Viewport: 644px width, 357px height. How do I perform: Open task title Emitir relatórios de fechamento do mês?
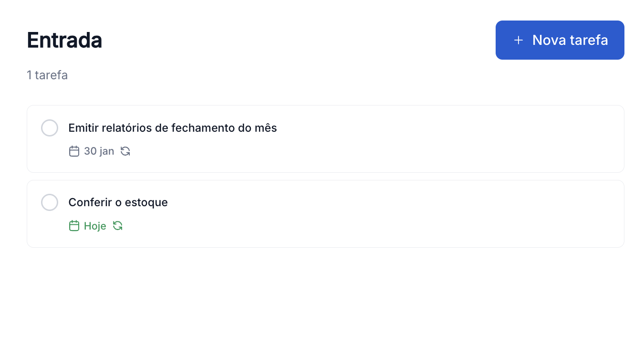click(x=173, y=128)
